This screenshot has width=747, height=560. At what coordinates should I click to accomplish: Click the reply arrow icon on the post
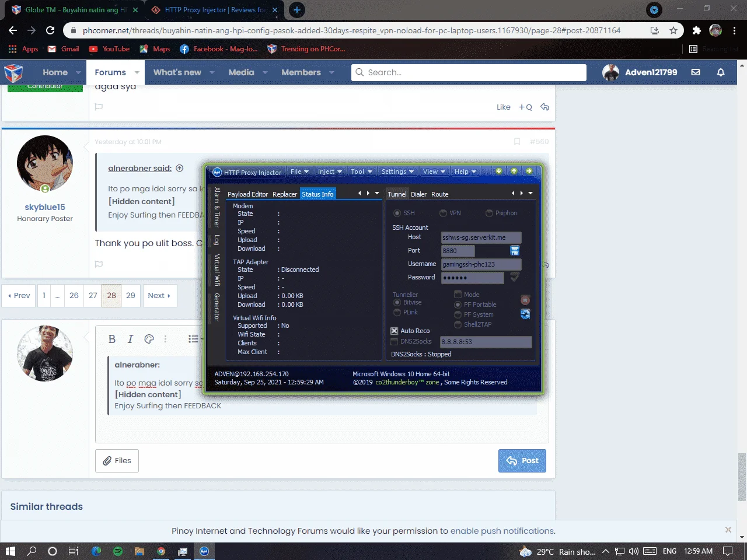[544, 107]
